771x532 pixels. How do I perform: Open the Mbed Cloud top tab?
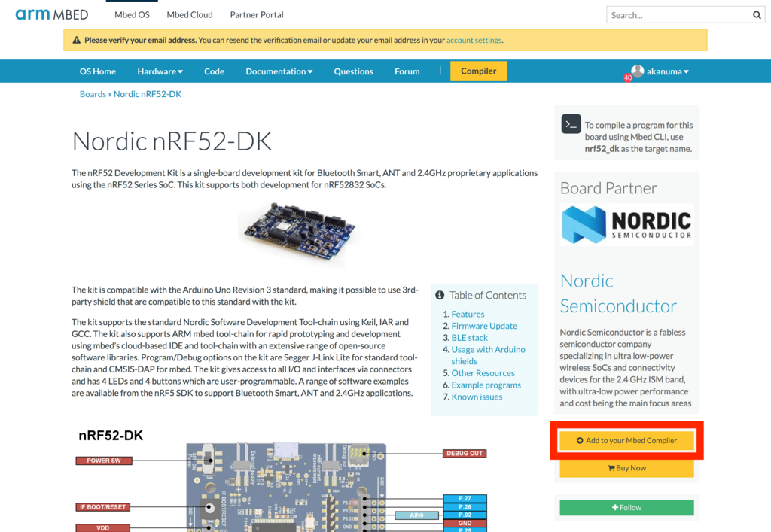pyautogui.click(x=190, y=15)
